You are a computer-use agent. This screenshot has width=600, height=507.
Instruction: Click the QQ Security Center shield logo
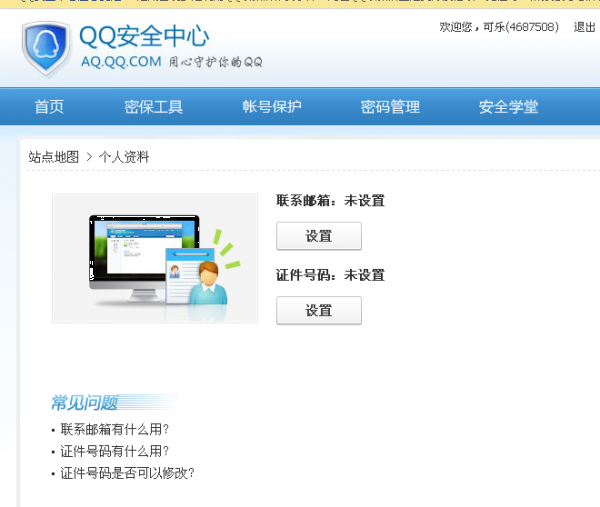point(46,48)
